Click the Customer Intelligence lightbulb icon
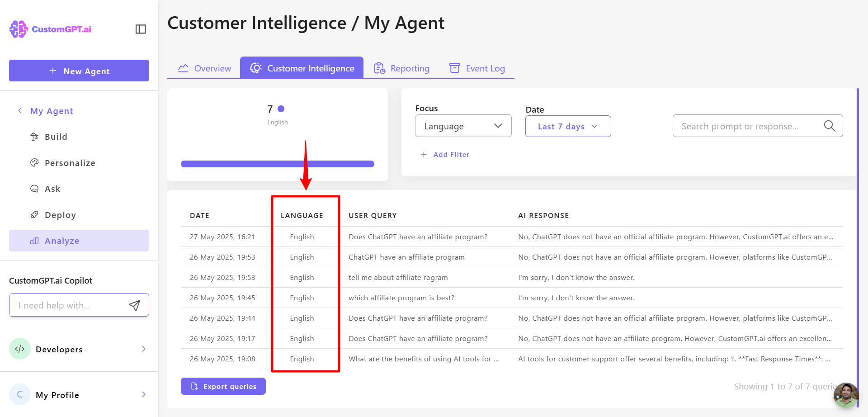Image resolution: width=868 pixels, height=417 pixels. point(255,68)
